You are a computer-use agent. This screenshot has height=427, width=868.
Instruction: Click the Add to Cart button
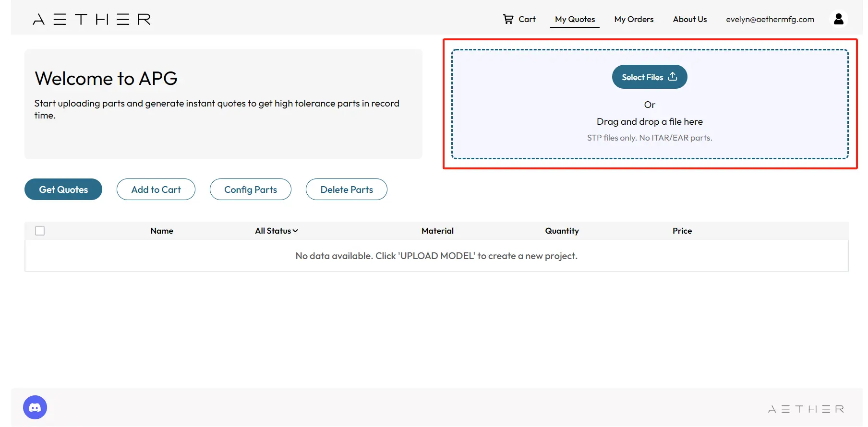pyautogui.click(x=156, y=190)
